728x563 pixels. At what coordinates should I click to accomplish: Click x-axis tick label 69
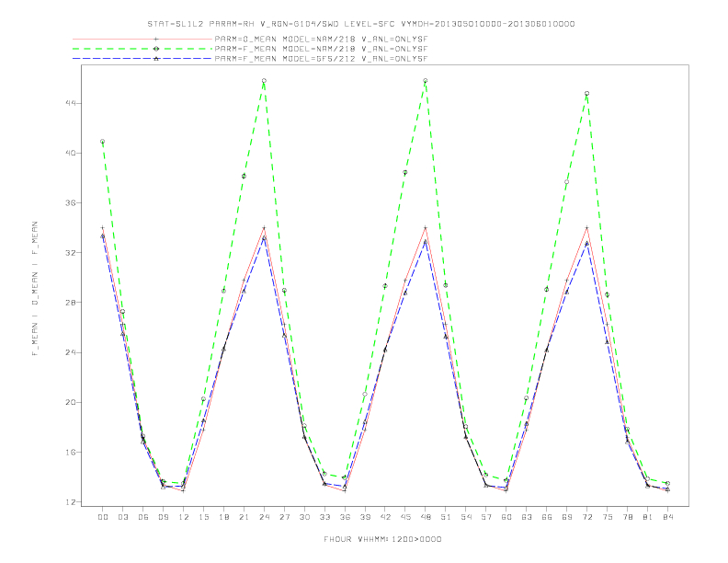567,517
